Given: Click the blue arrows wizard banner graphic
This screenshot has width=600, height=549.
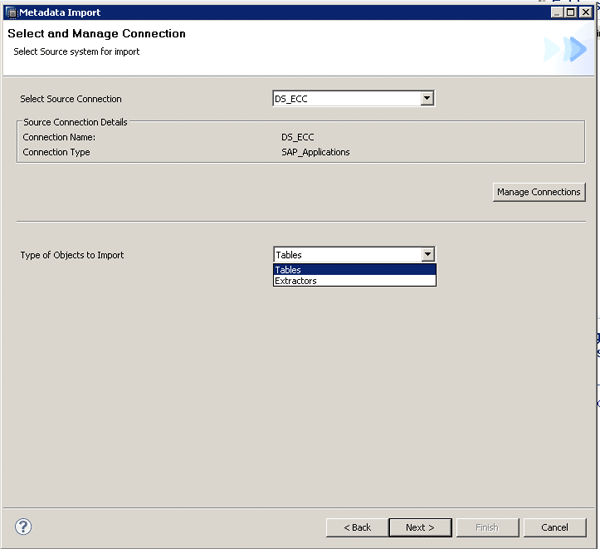Looking at the screenshot, I should [565, 49].
